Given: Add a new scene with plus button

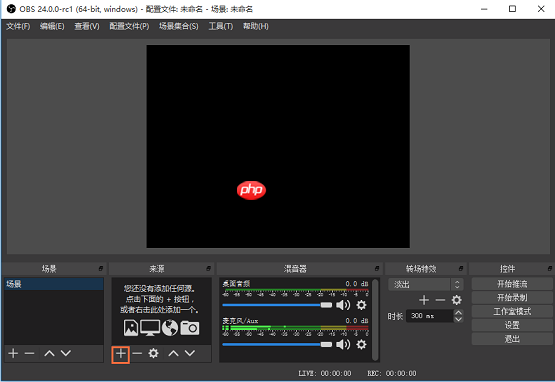Looking at the screenshot, I should pos(13,353).
